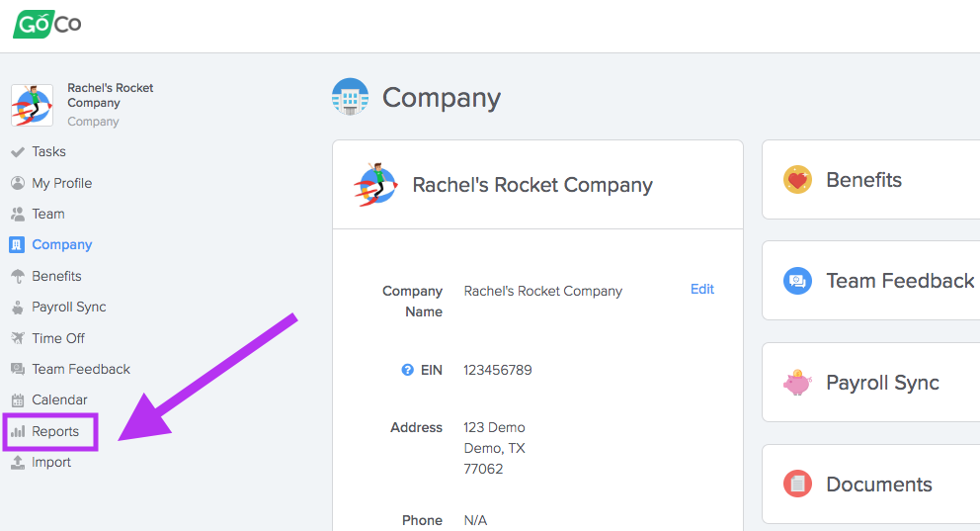Click the Import upload icon
This screenshot has height=531, width=980.
(18, 462)
